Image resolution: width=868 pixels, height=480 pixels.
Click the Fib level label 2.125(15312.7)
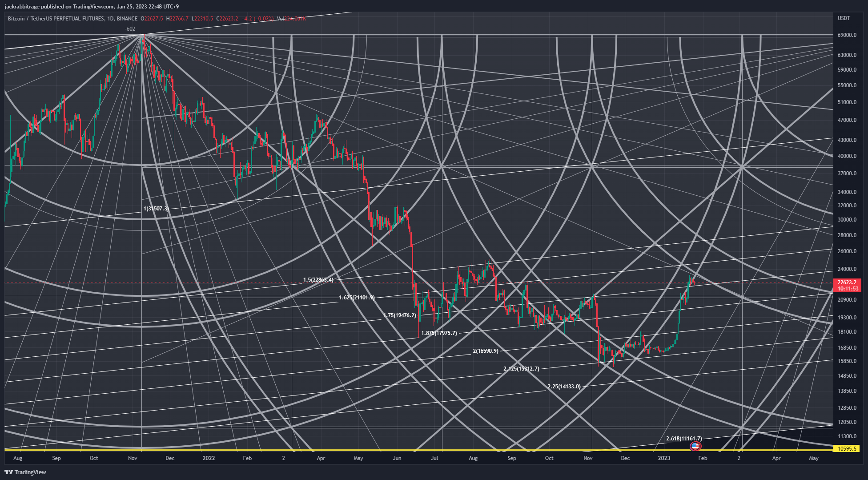tap(521, 369)
